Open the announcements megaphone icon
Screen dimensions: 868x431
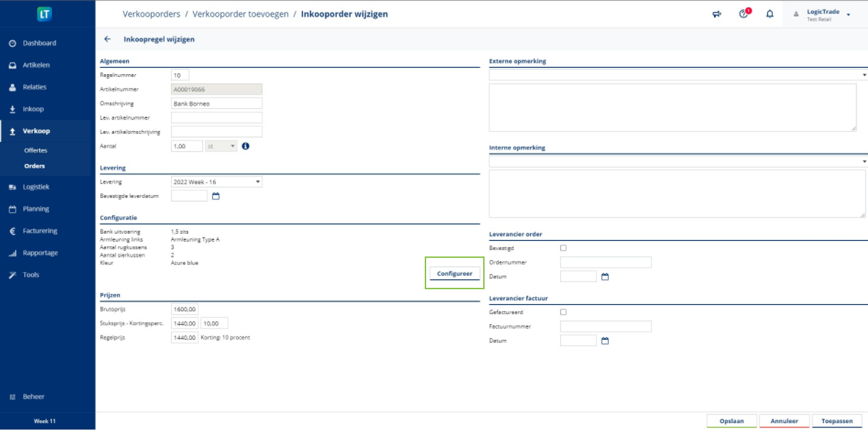point(717,14)
